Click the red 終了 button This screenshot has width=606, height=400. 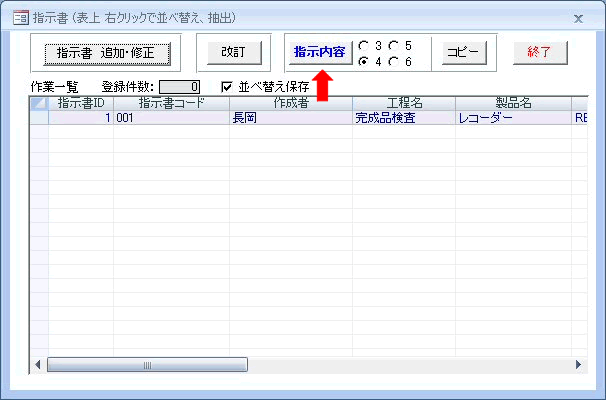point(540,52)
